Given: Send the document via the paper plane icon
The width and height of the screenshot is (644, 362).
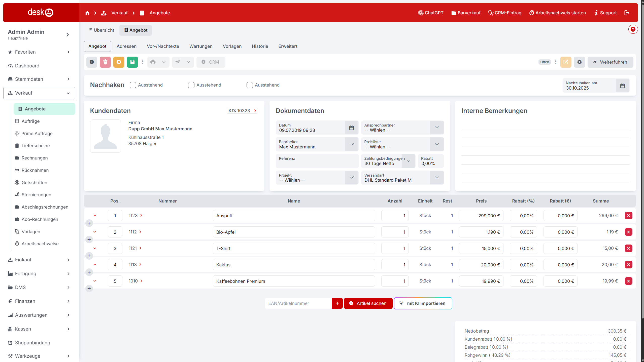Looking at the screenshot, I should coord(178,62).
